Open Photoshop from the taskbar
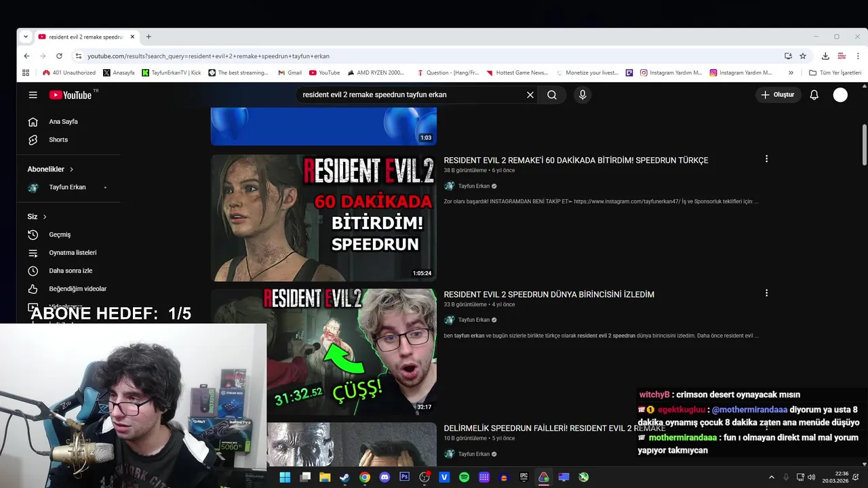Image resolution: width=868 pixels, height=488 pixels. [x=405, y=477]
